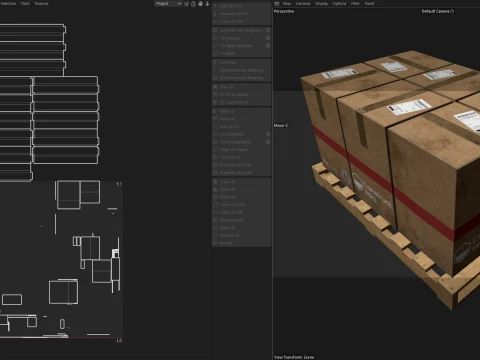This screenshot has height=360, width=480.
Task: Open the viewport Display menu
Action: 321,4
